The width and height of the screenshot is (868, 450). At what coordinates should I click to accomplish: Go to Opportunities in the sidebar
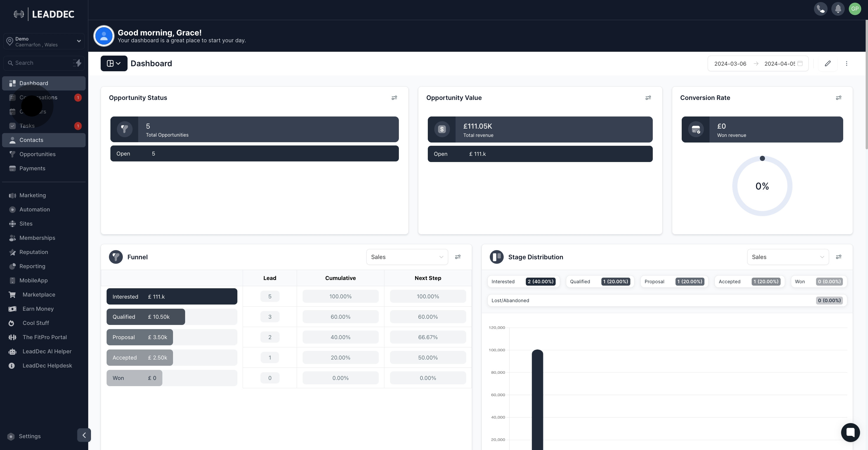tap(37, 154)
